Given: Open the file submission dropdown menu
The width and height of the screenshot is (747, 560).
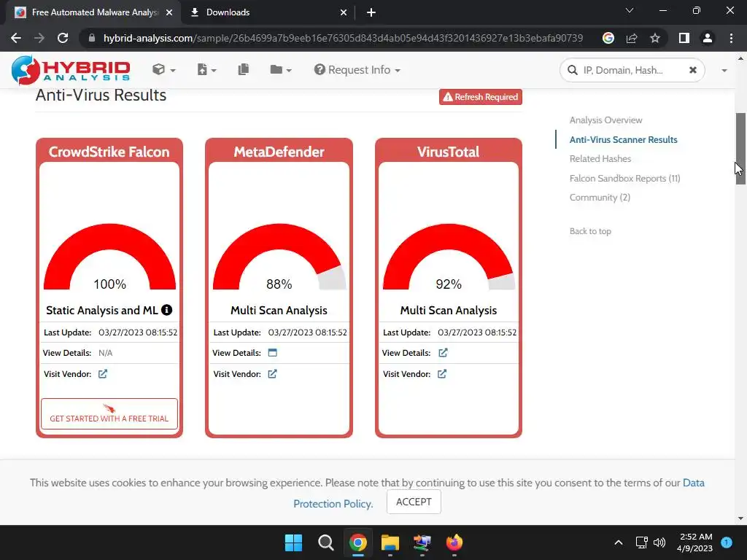Looking at the screenshot, I should tap(206, 70).
